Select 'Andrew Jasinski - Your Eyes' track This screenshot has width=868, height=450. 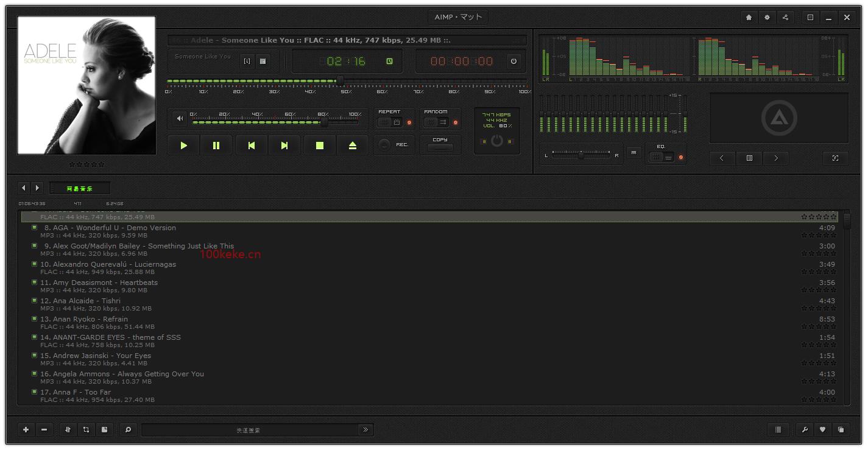(96, 356)
